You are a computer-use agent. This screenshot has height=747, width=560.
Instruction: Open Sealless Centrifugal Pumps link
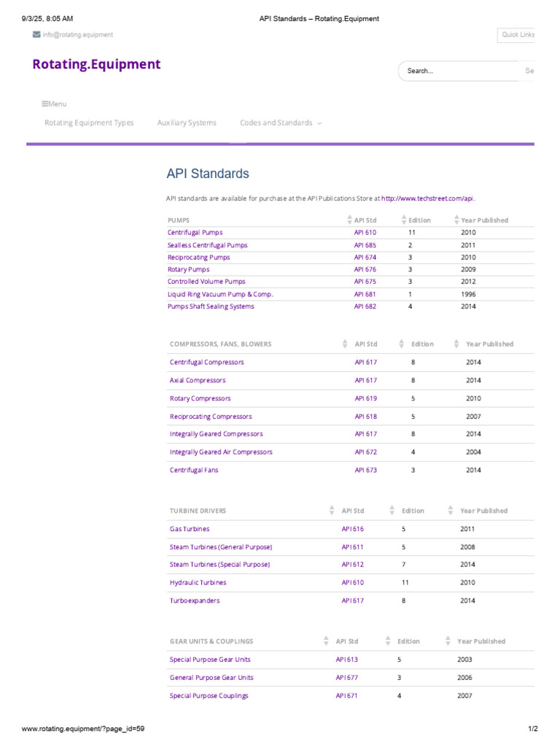pos(207,245)
